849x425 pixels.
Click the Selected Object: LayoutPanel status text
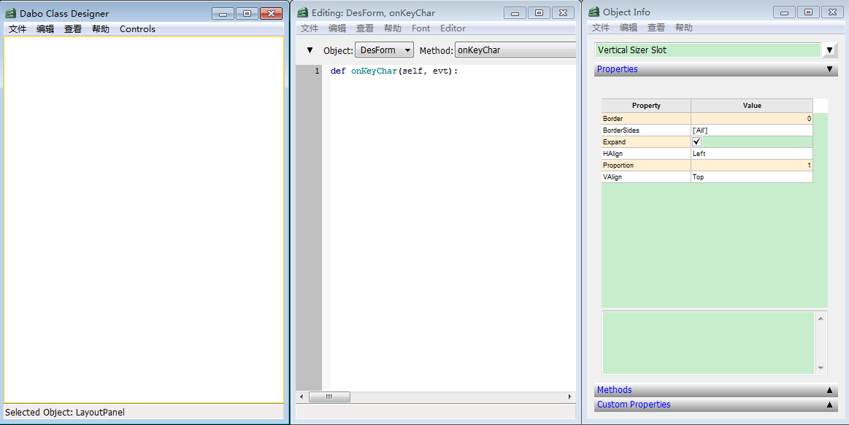point(65,412)
